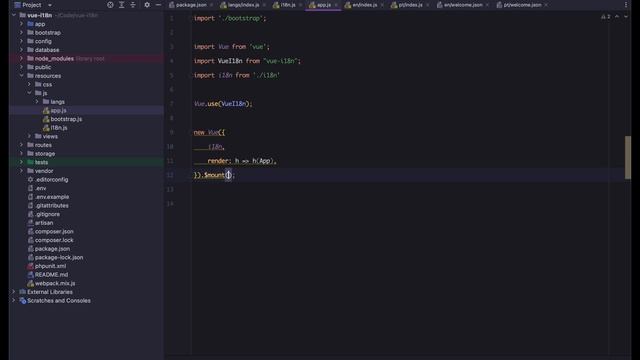Image resolution: width=640 pixels, height=360 pixels.
Task: Select composer.json in the tree
Action: tap(54, 231)
